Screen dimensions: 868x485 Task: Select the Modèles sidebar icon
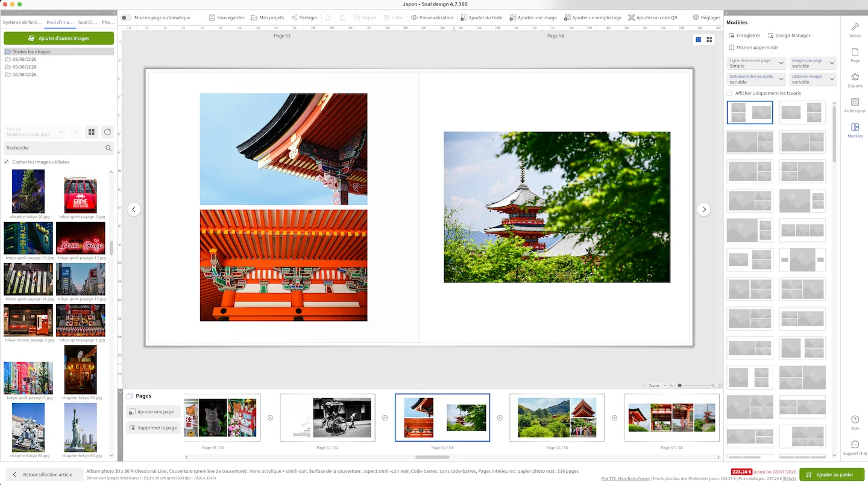pos(855,131)
